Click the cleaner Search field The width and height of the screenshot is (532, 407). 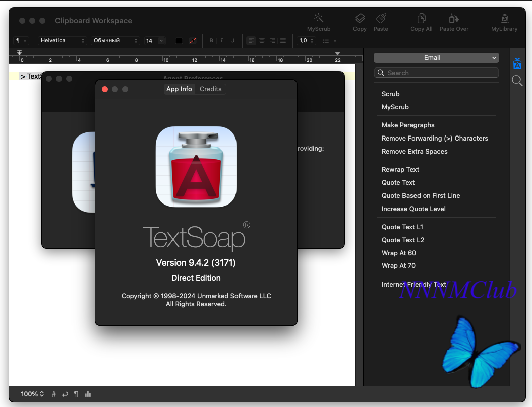pos(436,73)
